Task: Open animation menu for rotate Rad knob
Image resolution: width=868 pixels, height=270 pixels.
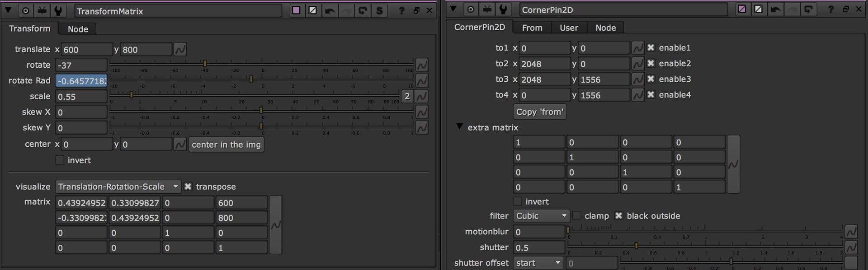Action: [422, 81]
